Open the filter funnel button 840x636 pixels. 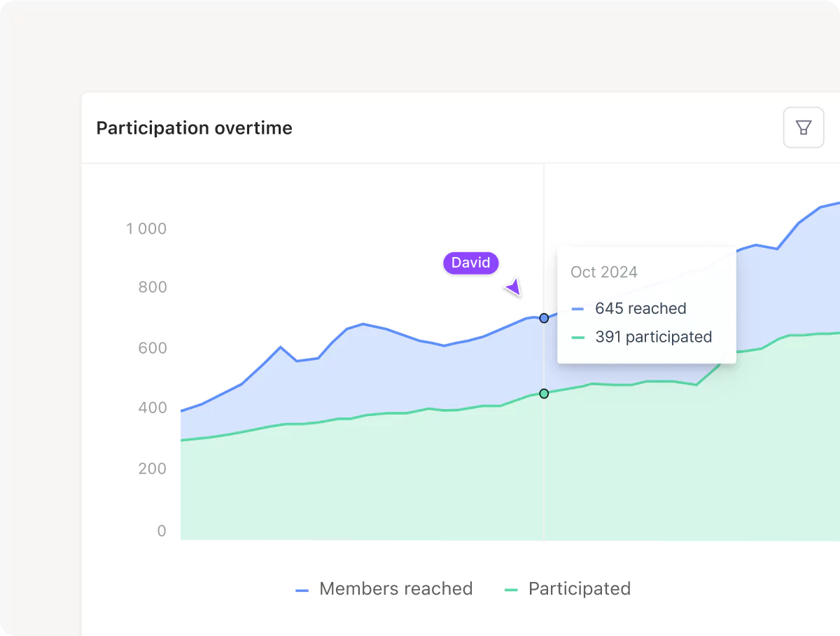tap(804, 127)
